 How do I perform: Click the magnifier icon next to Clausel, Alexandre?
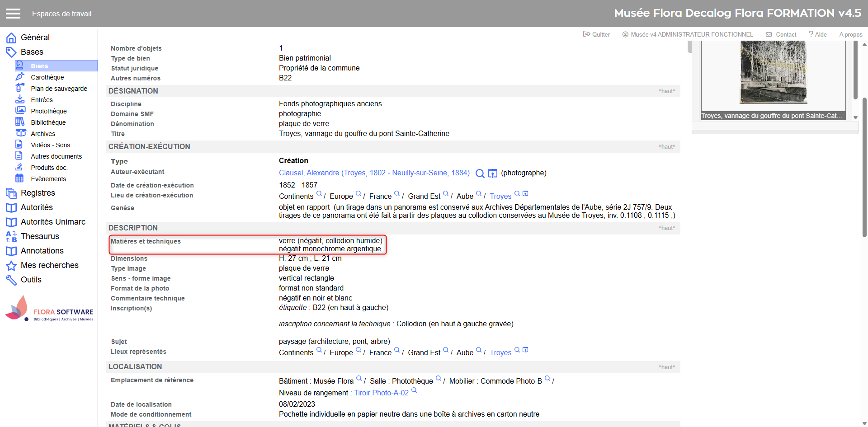tap(480, 174)
